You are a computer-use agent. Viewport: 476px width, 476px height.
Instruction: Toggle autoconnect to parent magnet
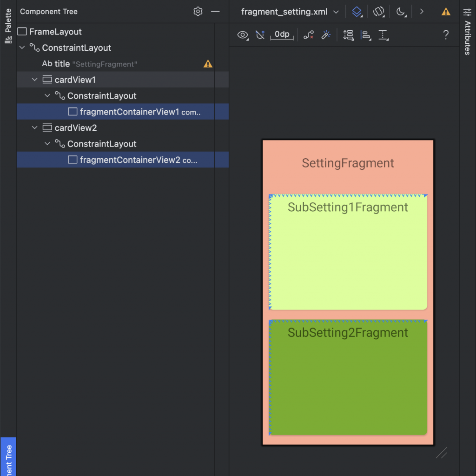[x=260, y=35]
